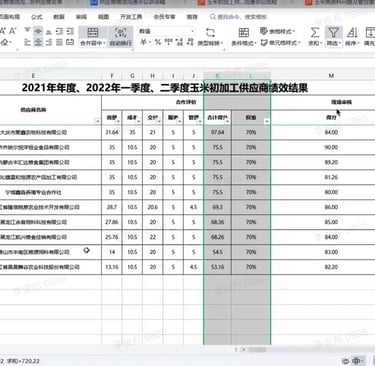This screenshot has width=375, height=366.
Task: Select column K header
Action: tap(217, 76)
